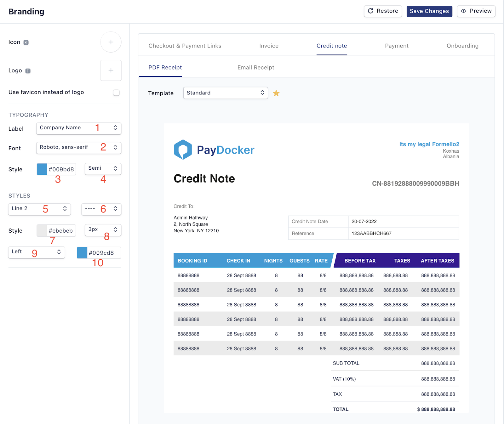Image resolution: width=504 pixels, height=424 pixels.
Task: Click the PayDocker logo in receipt preview
Action: (x=214, y=150)
